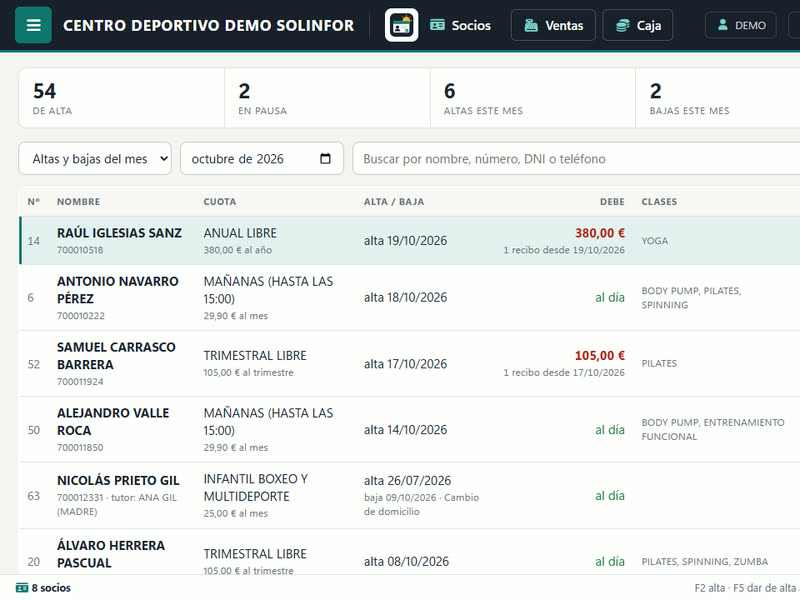The height and width of the screenshot is (600, 800).
Task: Click the 'octubre de 2026' month field
Action: pos(262,159)
